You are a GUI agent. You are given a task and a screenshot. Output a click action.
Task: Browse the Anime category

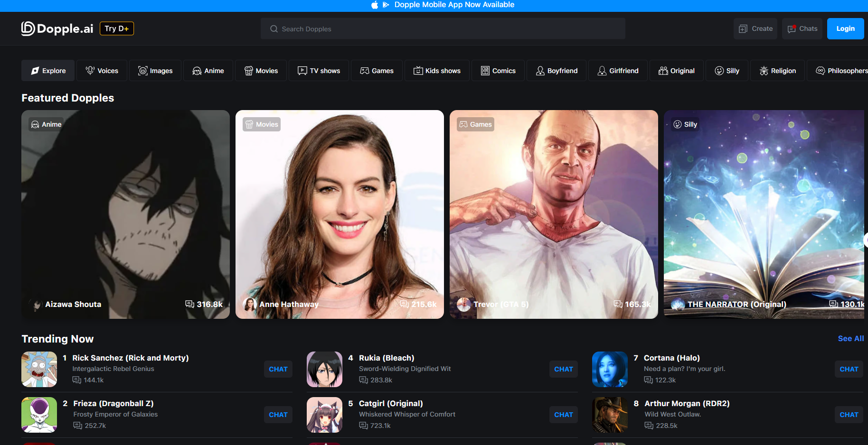208,71
